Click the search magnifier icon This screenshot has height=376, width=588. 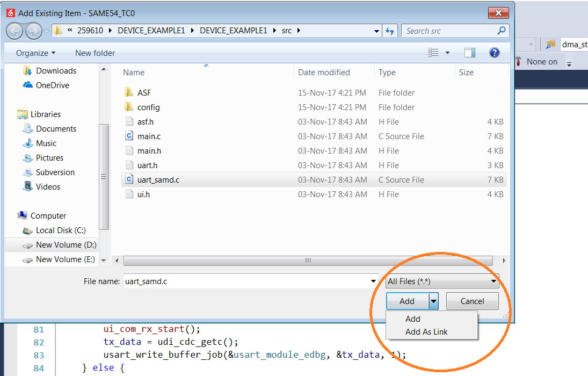502,31
